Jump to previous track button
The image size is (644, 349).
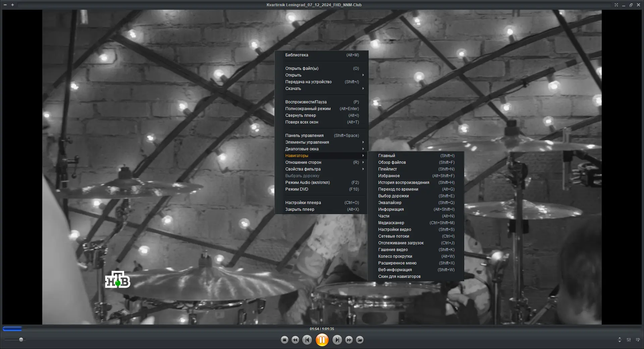click(x=307, y=340)
